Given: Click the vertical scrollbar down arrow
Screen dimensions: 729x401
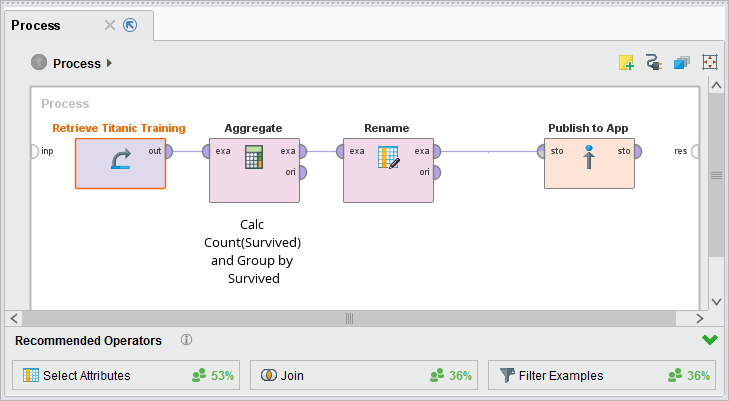Looking at the screenshot, I should (716, 301).
